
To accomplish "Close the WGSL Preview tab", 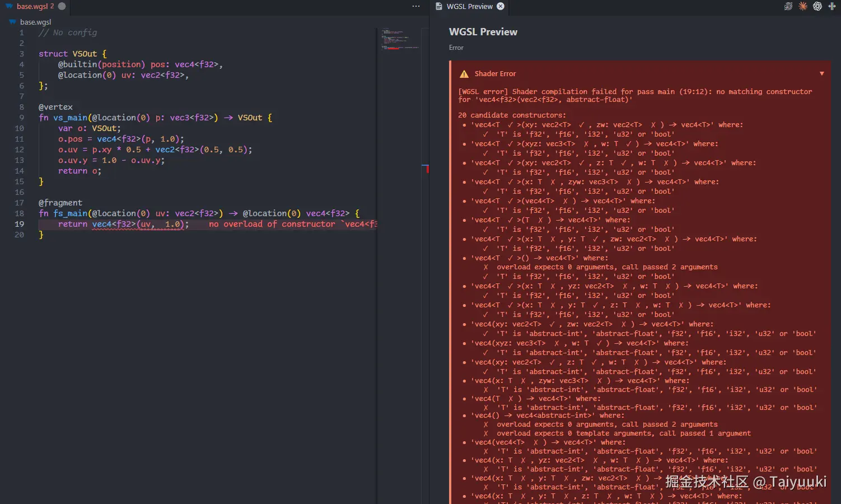I will coord(500,7).
